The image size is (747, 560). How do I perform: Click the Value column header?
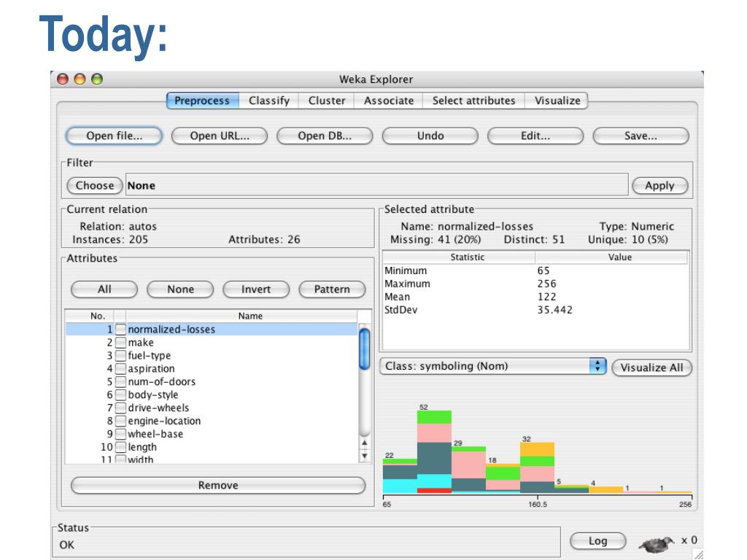[x=612, y=257]
